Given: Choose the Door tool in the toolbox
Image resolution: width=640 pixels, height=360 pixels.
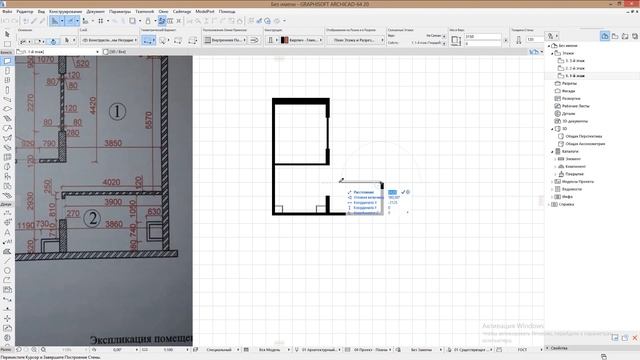Looking at the screenshot, I should coord(7,71).
